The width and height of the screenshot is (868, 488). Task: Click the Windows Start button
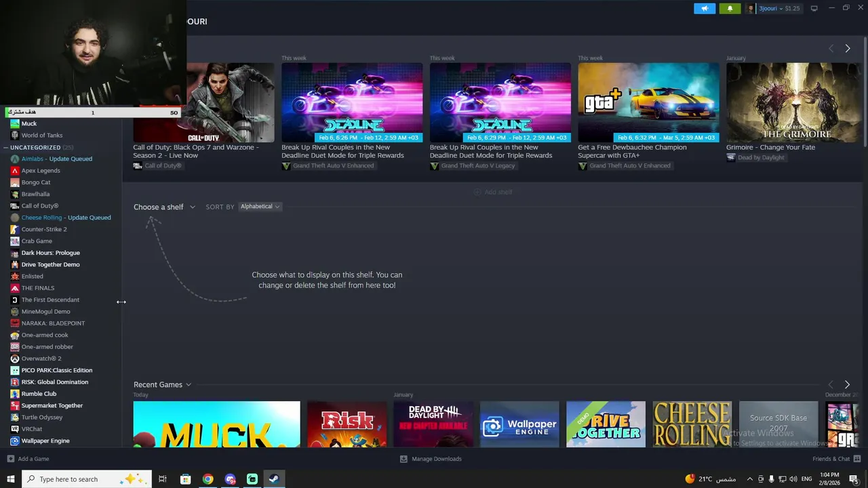[x=11, y=479]
